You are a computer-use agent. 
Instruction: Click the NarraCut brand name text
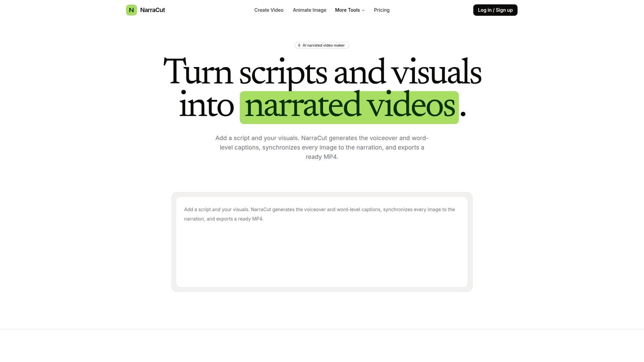pyautogui.click(x=153, y=10)
